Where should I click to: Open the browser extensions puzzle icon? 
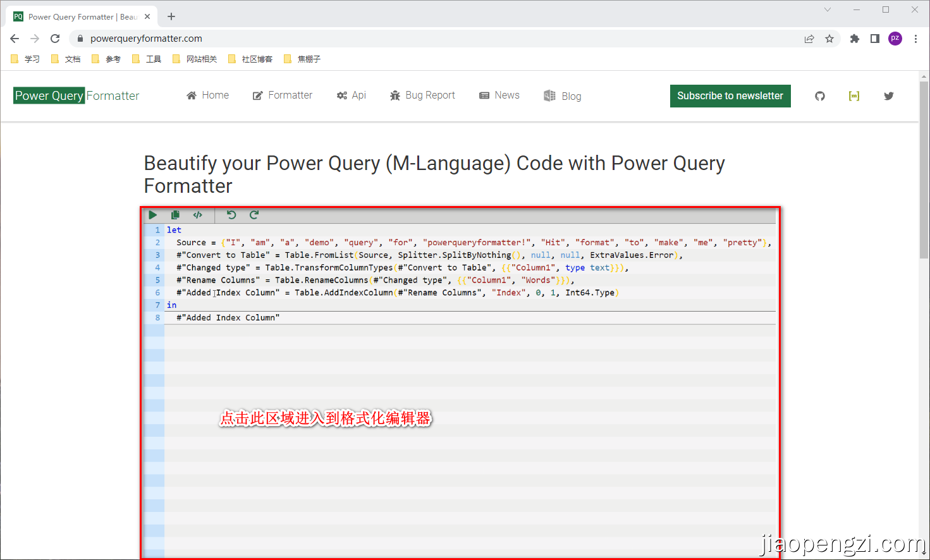click(x=855, y=39)
